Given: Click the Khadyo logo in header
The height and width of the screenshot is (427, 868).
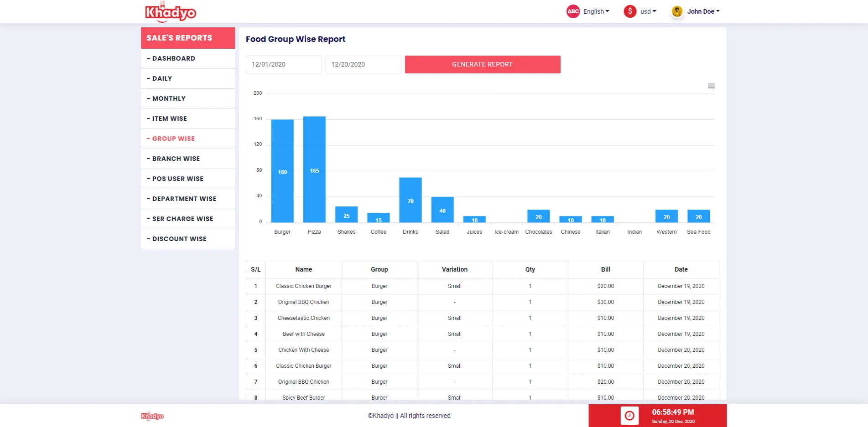Looking at the screenshot, I should 171,12.
